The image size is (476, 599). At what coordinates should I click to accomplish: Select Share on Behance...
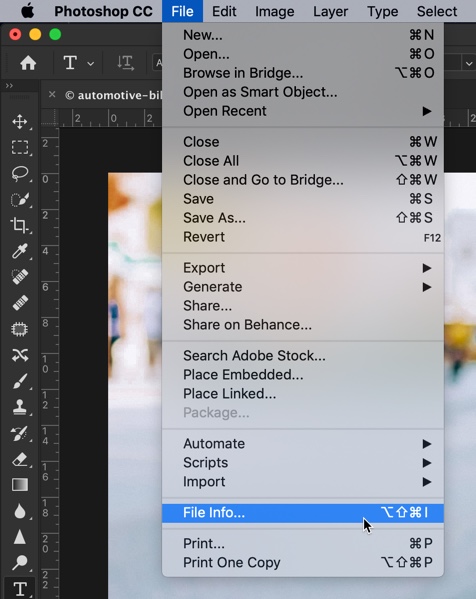point(303,325)
